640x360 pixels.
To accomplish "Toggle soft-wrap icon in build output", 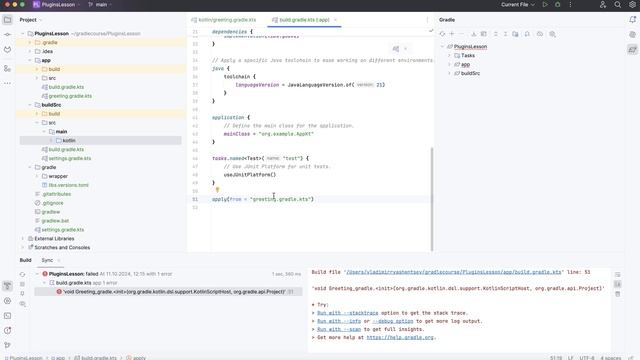I will pyautogui.click(x=618, y=275).
